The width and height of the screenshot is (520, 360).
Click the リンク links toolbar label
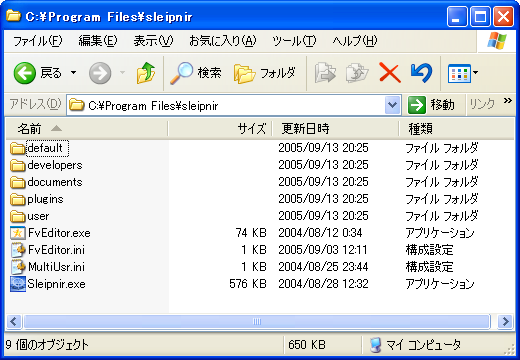(482, 104)
